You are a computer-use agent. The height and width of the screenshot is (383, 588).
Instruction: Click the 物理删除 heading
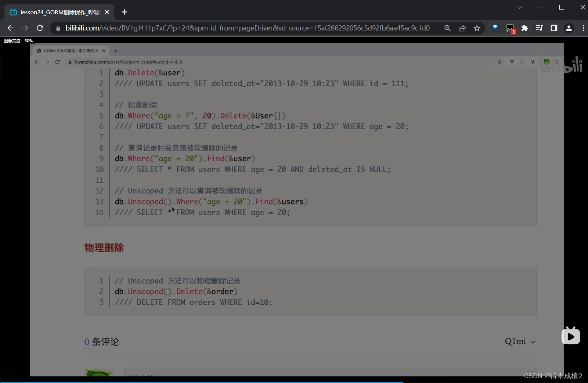tap(104, 248)
